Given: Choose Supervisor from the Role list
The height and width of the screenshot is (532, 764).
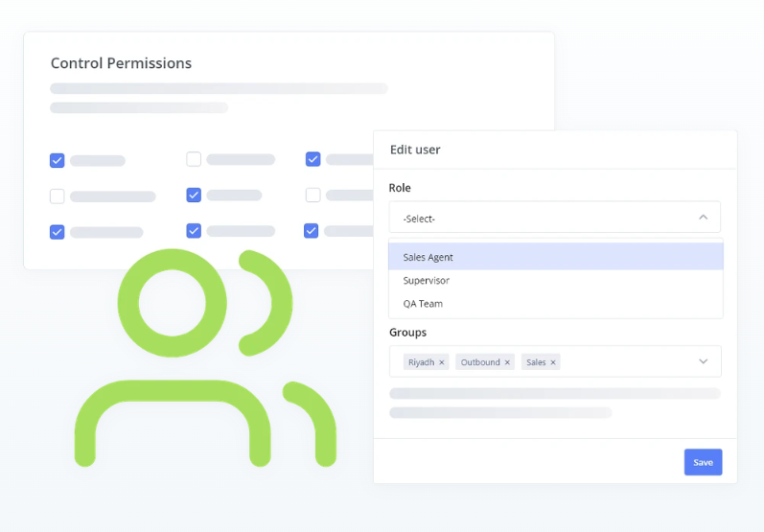Looking at the screenshot, I should click(x=555, y=281).
